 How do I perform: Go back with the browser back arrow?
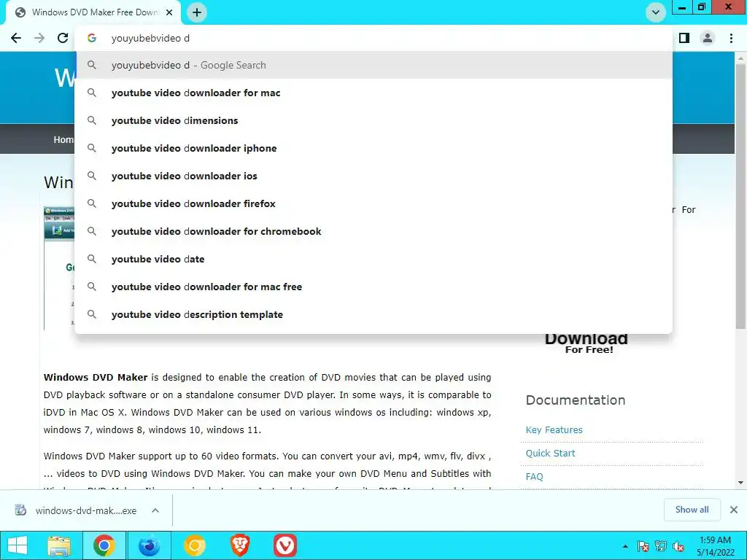(16, 38)
